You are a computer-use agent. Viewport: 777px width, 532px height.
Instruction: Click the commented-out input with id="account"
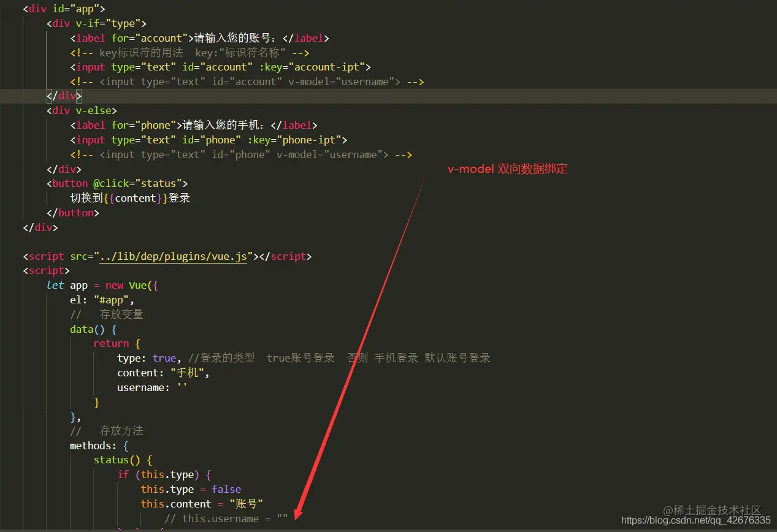(x=247, y=82)
